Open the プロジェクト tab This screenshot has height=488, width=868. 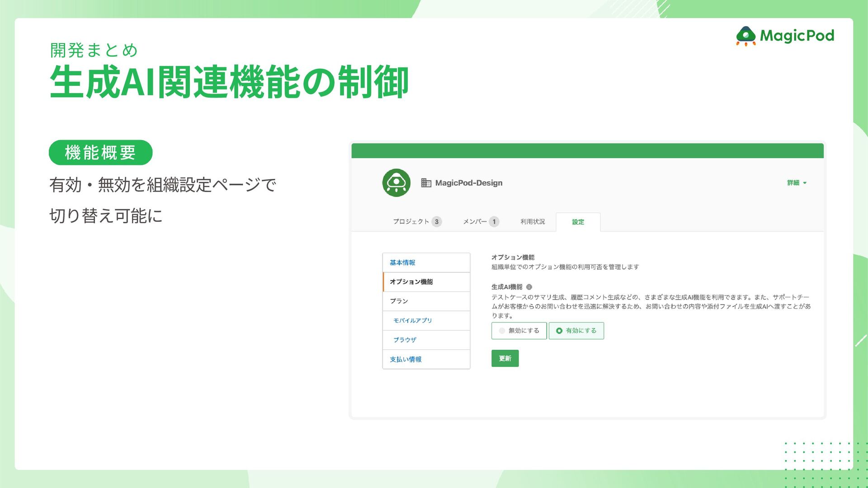click(x=410, y=222)
